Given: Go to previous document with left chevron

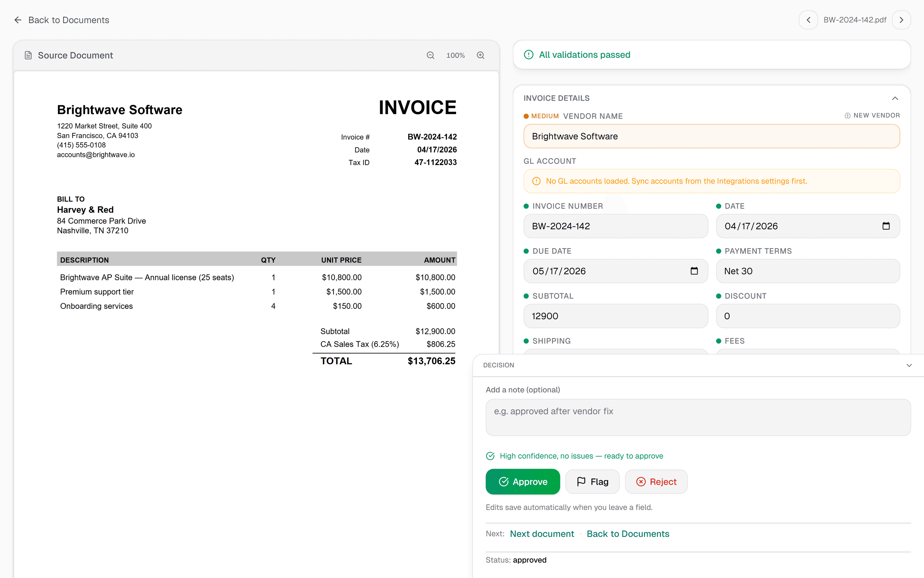Looking at the screenshot, I should click(x=808, y=20).
